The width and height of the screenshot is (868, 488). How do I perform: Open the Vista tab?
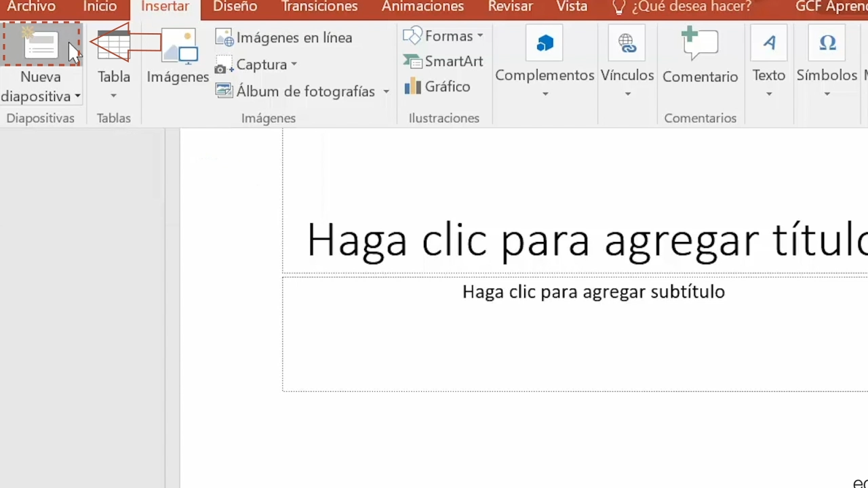(572, 7)
